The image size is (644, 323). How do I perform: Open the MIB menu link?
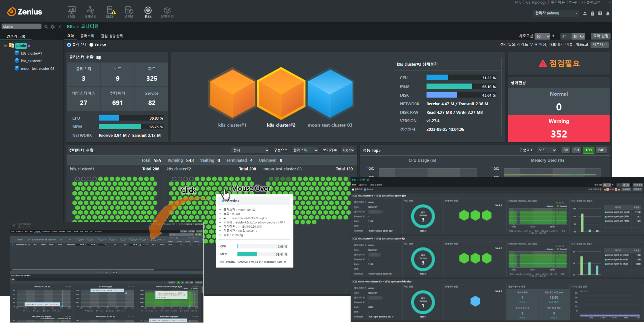[518, 2]
